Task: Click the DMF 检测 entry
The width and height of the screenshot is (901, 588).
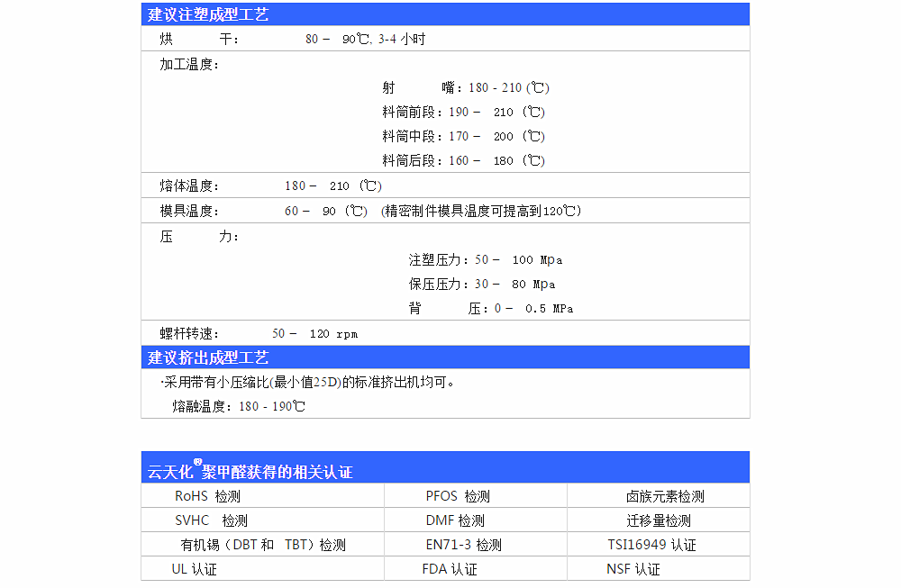Action: tap(455, 520)
